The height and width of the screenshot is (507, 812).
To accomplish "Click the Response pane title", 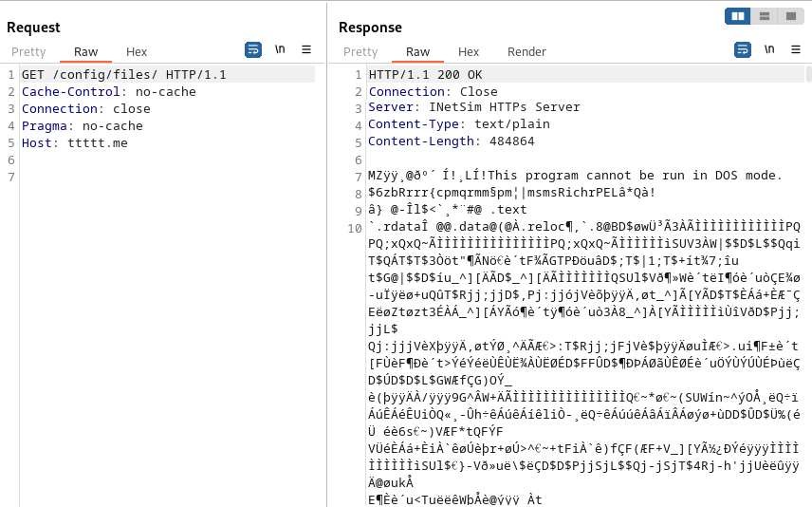I will click(x=370, y=28).
